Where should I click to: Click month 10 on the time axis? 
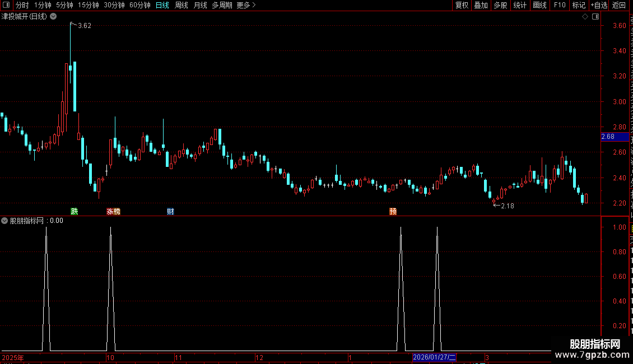(x=110, y=357)
